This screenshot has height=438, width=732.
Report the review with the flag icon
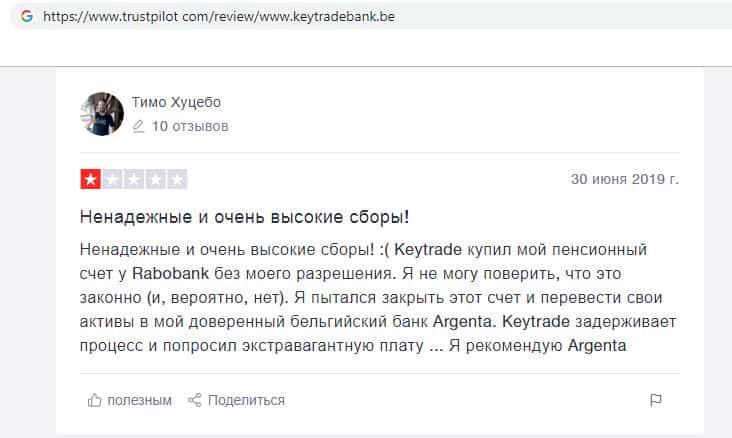click(656, 400)
